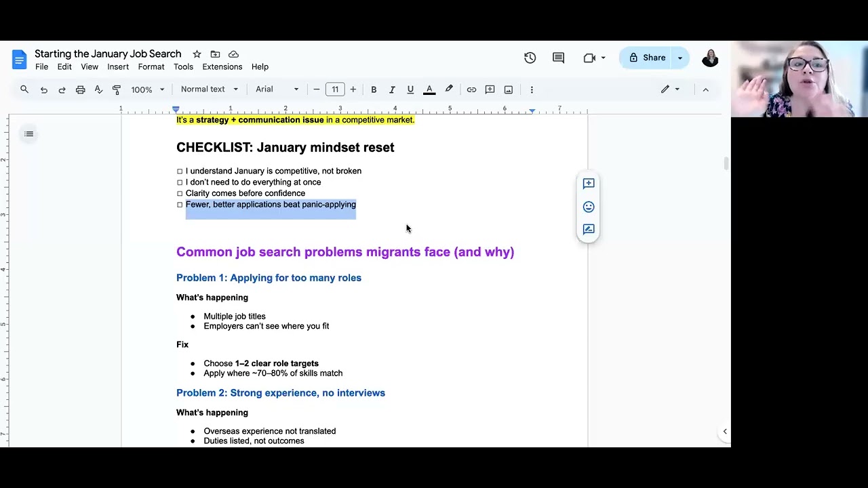Open the Help menu
The image size is (868, 488).
coord(260,67)
